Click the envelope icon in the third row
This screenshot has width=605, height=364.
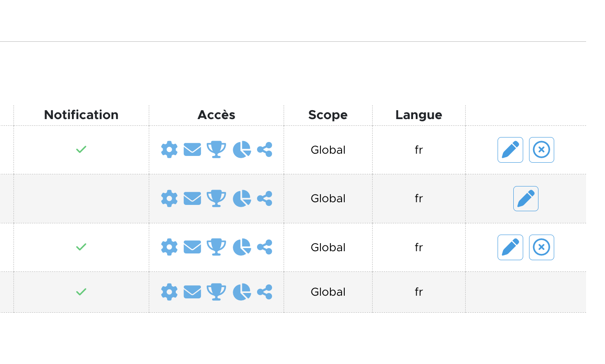(x=192, y=247)
